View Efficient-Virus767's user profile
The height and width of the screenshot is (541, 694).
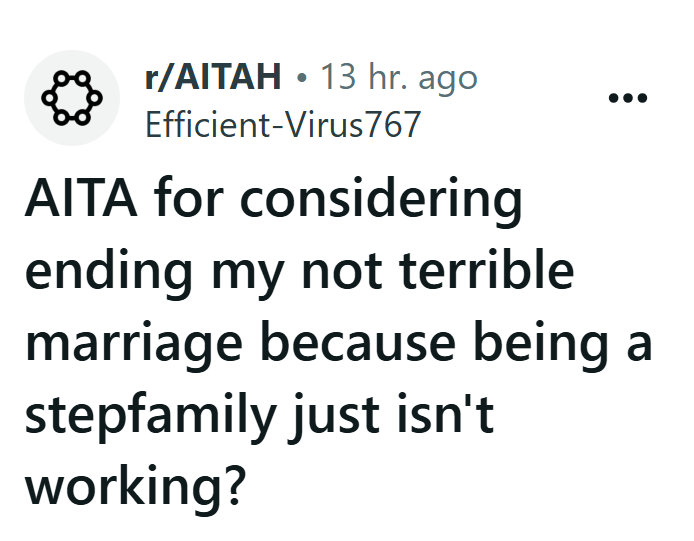283,126
